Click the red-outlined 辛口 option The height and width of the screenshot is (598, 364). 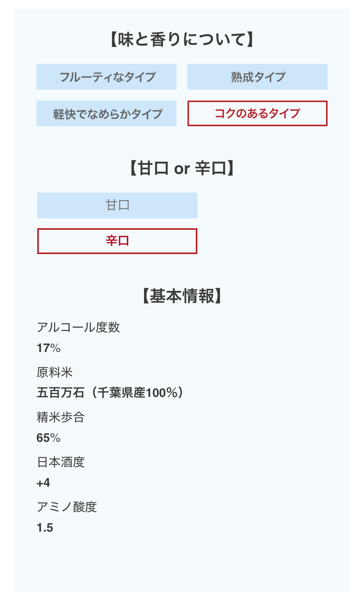(x=117, y=241)
